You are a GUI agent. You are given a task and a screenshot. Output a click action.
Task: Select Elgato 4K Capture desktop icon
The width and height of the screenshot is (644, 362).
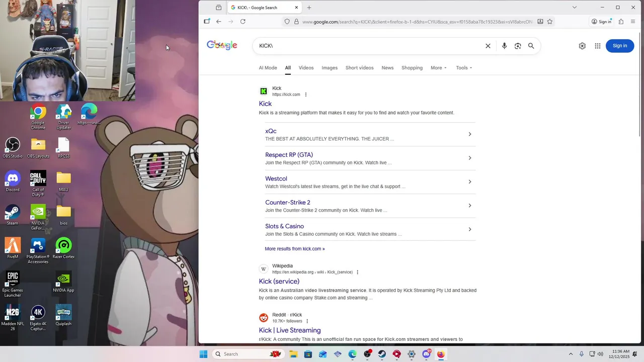tap(38, 318)
